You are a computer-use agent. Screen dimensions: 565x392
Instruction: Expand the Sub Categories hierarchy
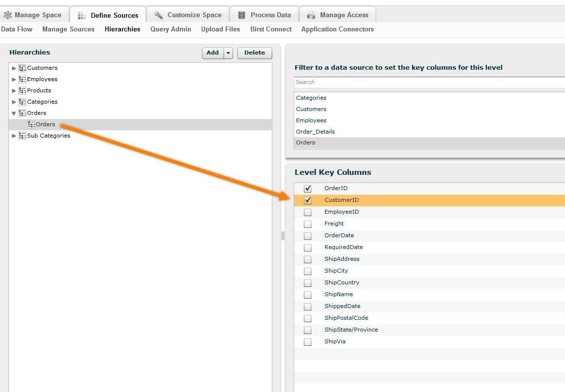point(14,136)
